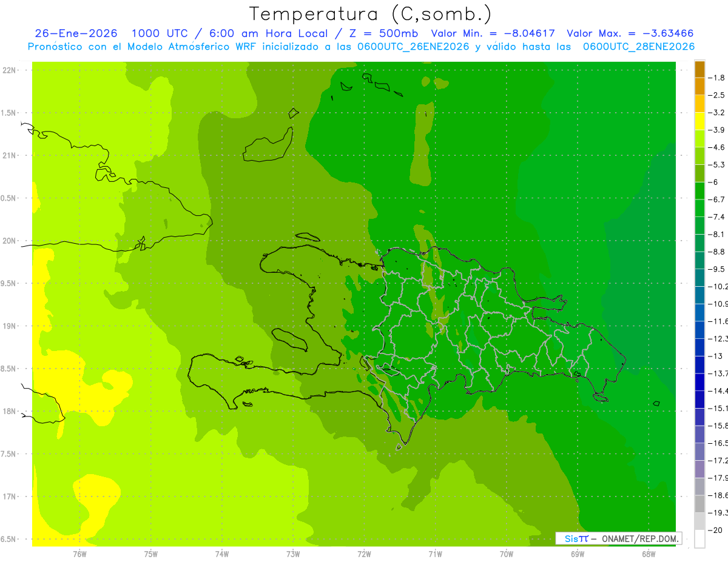Click the '17N' latitude label
Image resolution: width=728 pixels, height=562 pixels.
(x=9, y=497)
